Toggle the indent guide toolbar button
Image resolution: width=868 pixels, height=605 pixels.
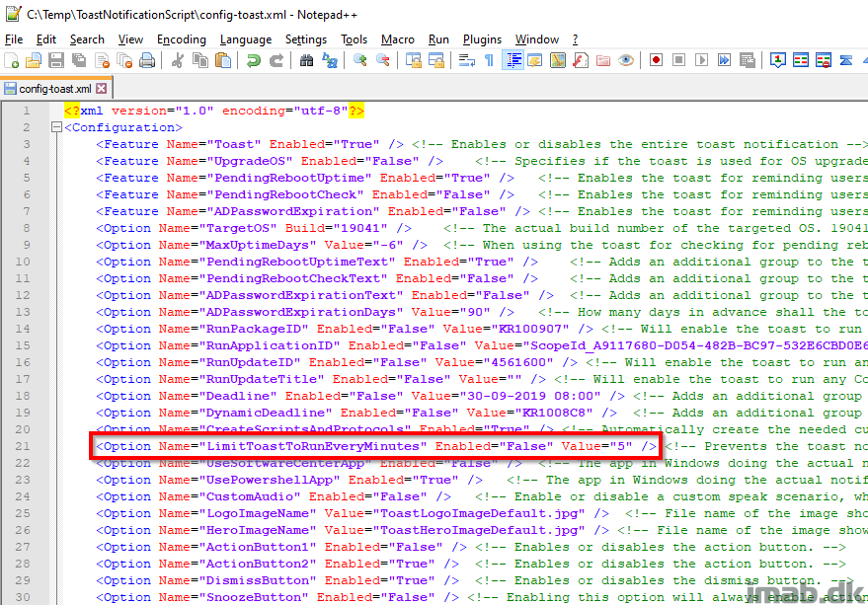click(x=513, y=60)
